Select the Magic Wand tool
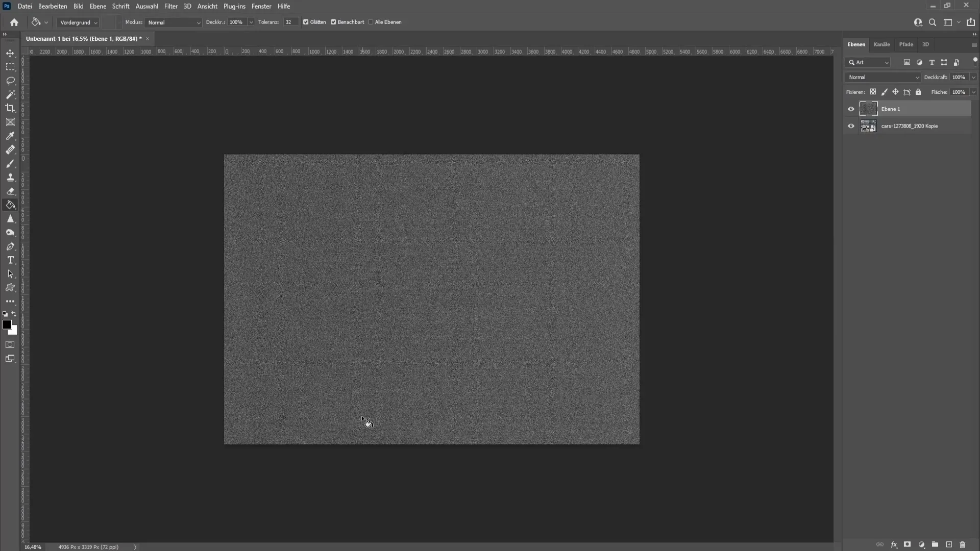This screenshot has height=551, width=980. click(x=10, y=94)
